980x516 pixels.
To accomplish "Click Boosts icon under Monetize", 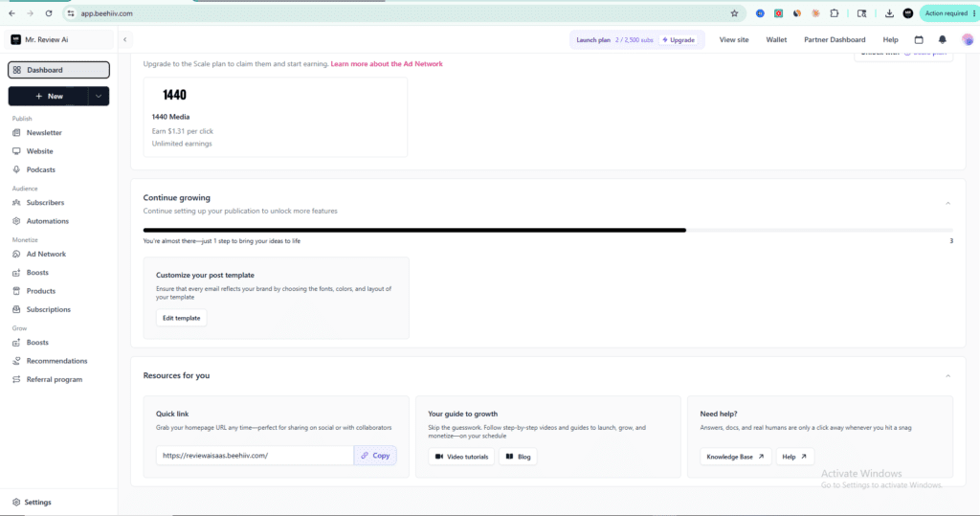I will point(16,273).
